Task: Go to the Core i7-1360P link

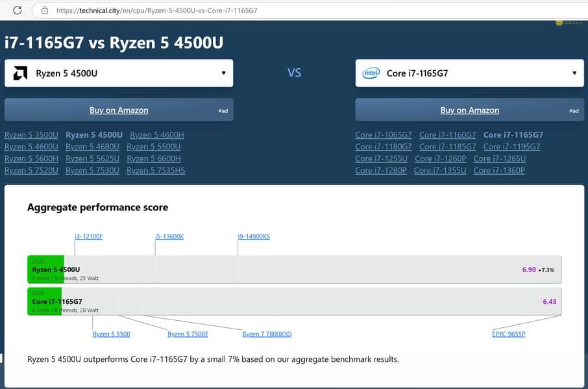Action: (499, 170)
